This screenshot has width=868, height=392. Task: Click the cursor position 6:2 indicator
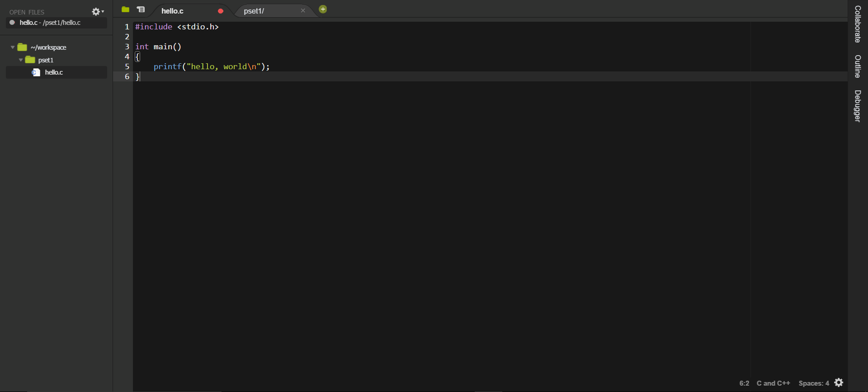coord(744,383)
